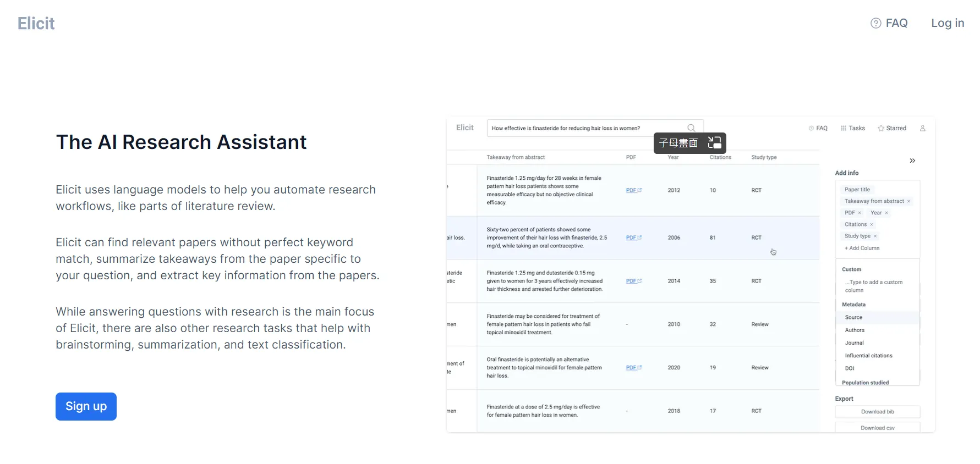
Task: Remove the Citations column chip
Action: (872, 224)
